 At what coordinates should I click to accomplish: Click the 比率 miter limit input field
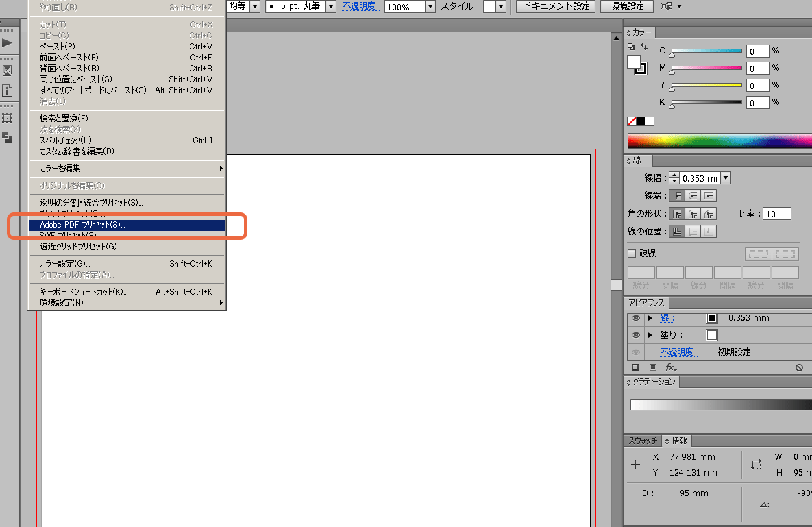[777, 214]
